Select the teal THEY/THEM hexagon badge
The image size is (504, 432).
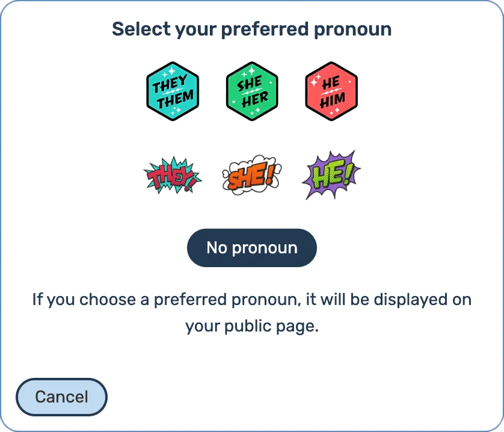173,90
